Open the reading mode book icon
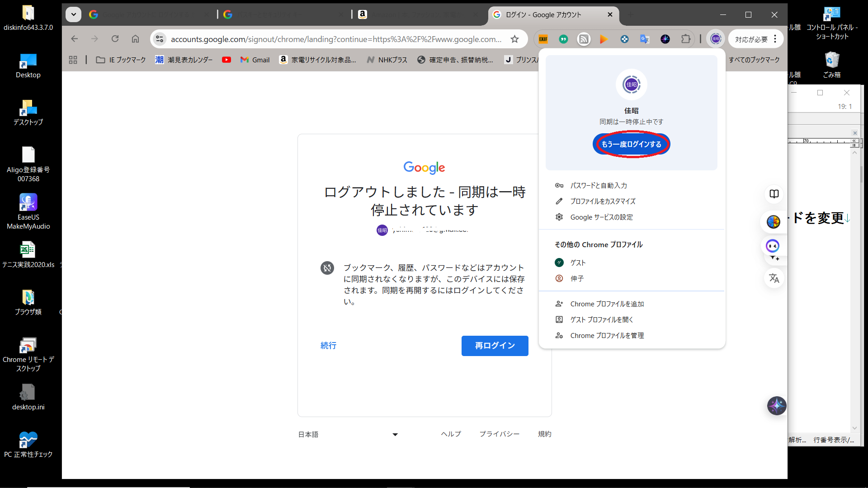The width and height of the screenshot is (868, 488). (x=774, y=194)
